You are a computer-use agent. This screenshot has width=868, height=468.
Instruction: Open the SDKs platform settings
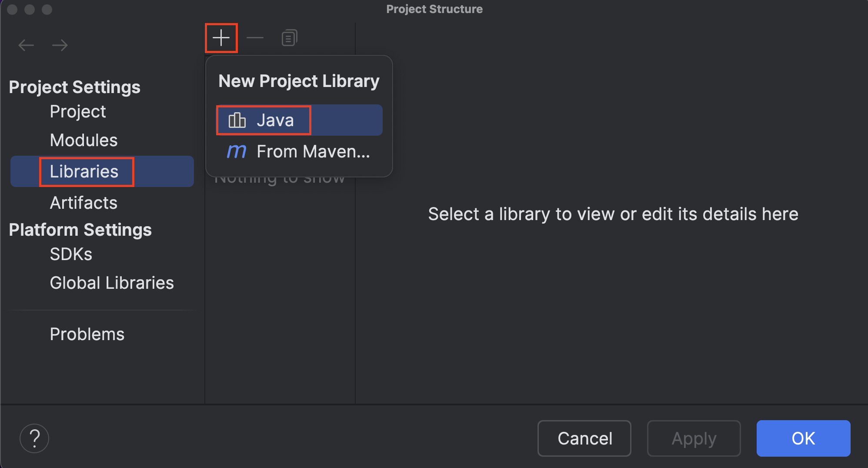pyautogui.click(x=71, y=254)
